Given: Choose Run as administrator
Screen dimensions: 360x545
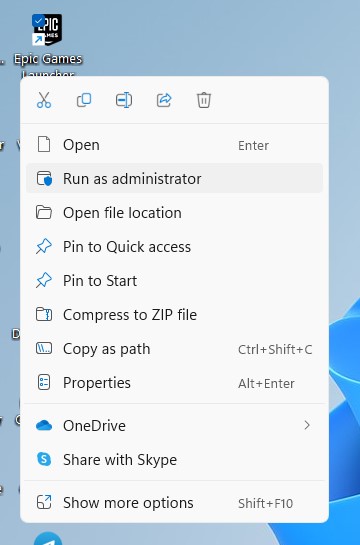Looking at the screenshot, I should 174,179.
